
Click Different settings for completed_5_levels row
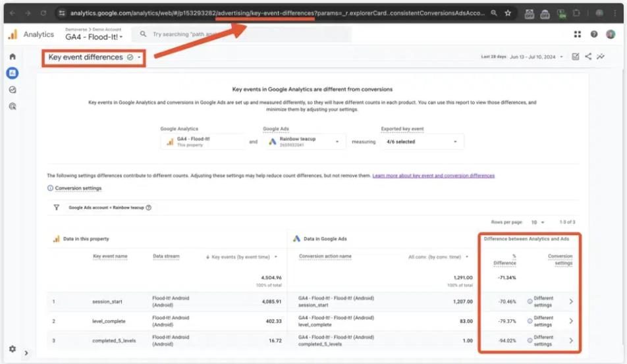point(543,341)
